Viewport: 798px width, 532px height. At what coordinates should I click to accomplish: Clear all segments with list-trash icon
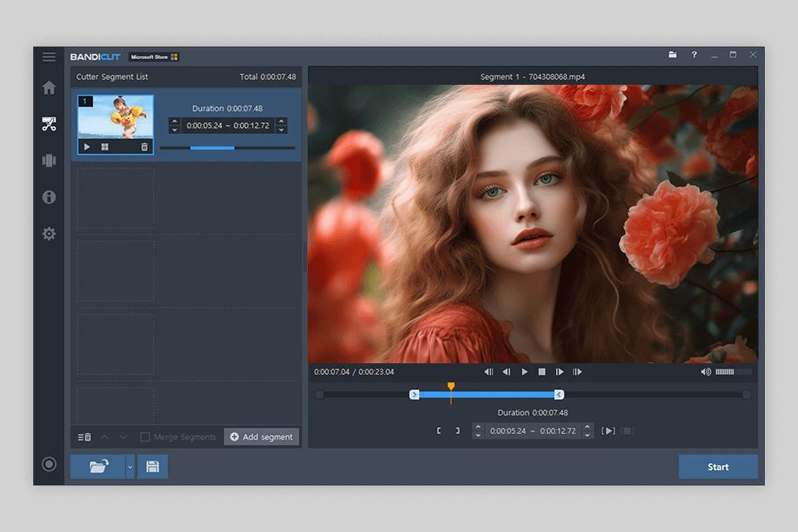click(84, 437)
